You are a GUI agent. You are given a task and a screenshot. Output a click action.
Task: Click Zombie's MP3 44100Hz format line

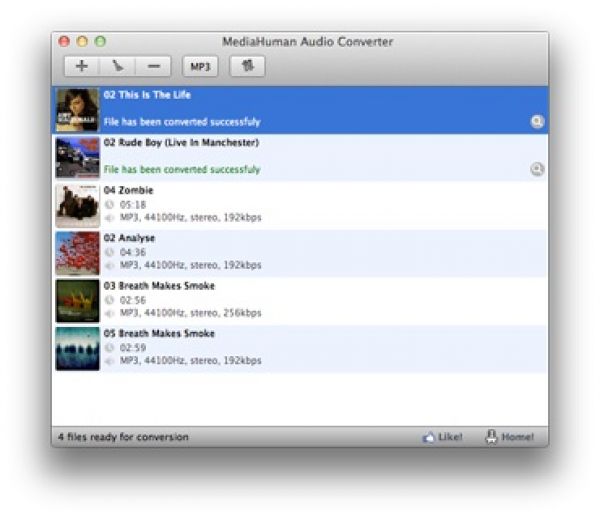(x=191, y=218)
